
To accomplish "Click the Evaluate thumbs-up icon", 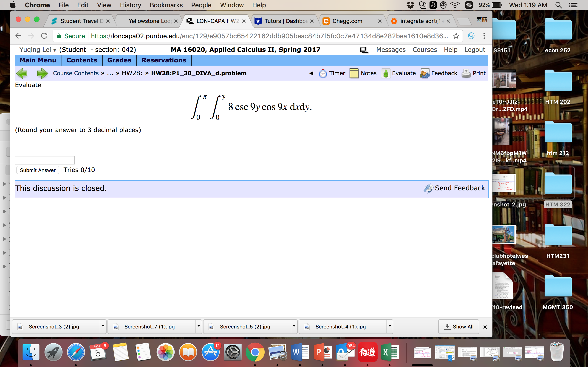I will [385, 73].
